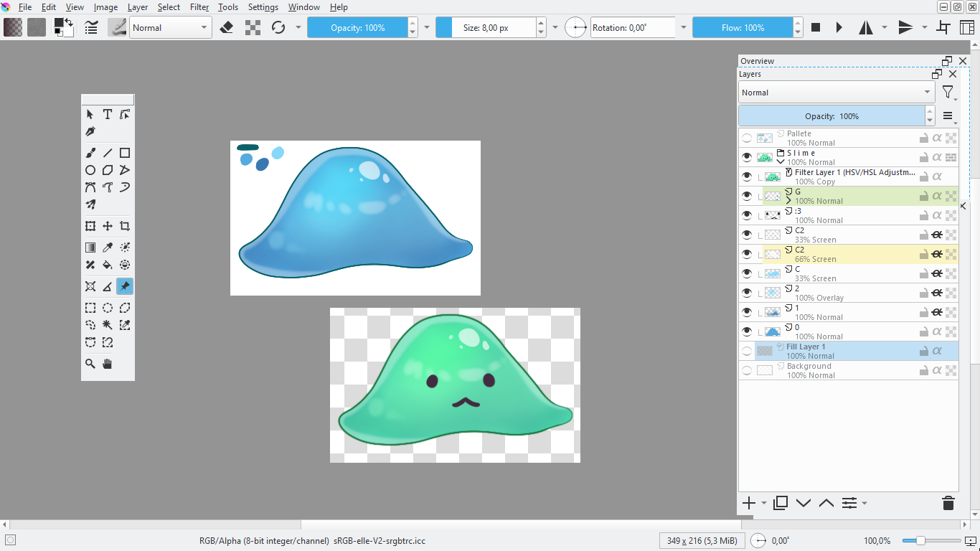
Task: Select the Multibrush tool
Action: click(x=90, y=204)
